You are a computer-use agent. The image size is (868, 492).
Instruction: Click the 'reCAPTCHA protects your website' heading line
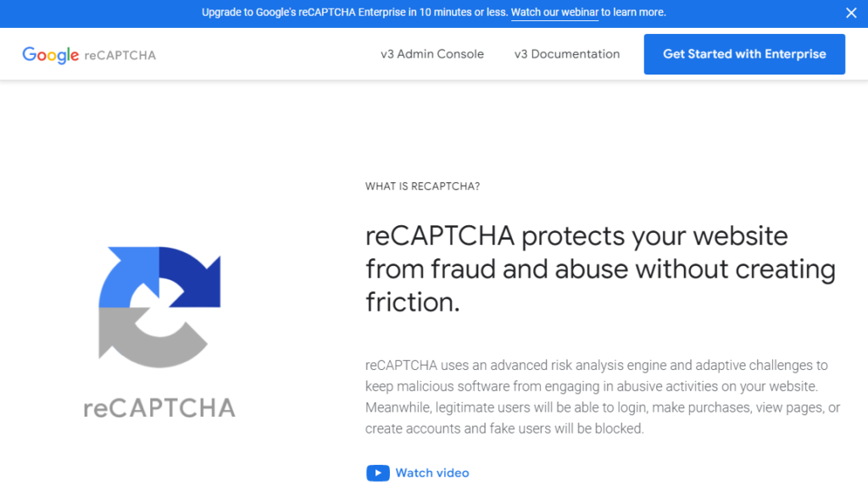coord(576,235)
